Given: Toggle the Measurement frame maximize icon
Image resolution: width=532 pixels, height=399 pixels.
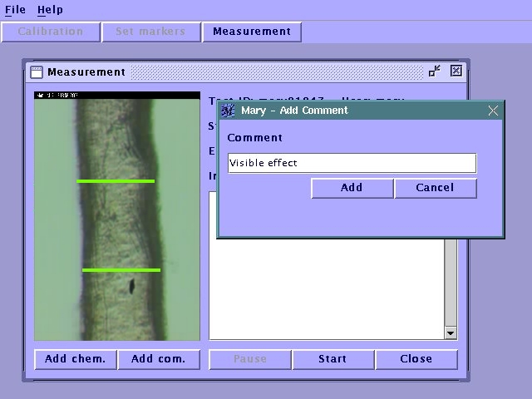Looking at the screenshot, I should (435, 71).
